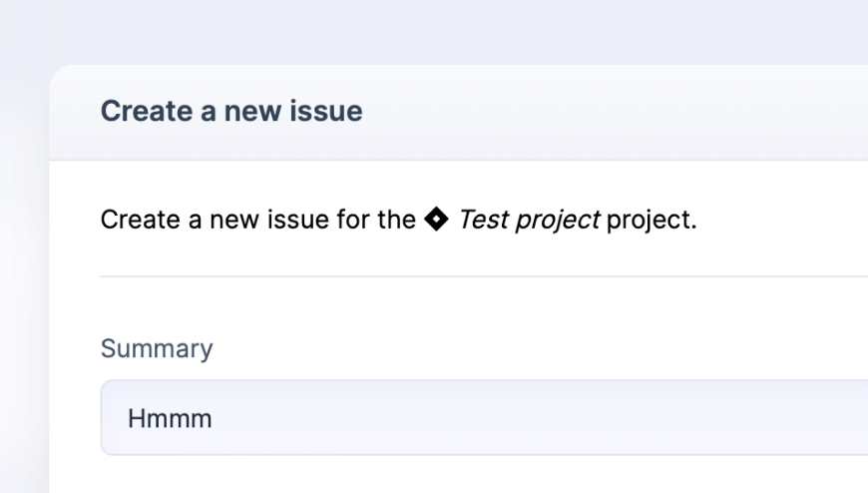Click the word 'issue' in the heading
The height and width of the screenshot is (493, 868).
click(x=325, y=110)
